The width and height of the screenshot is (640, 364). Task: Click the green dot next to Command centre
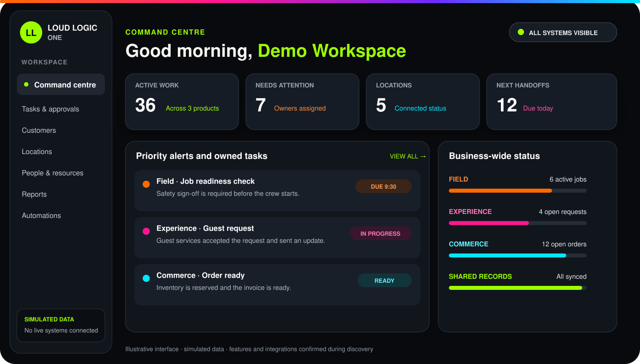coord(26,84)
